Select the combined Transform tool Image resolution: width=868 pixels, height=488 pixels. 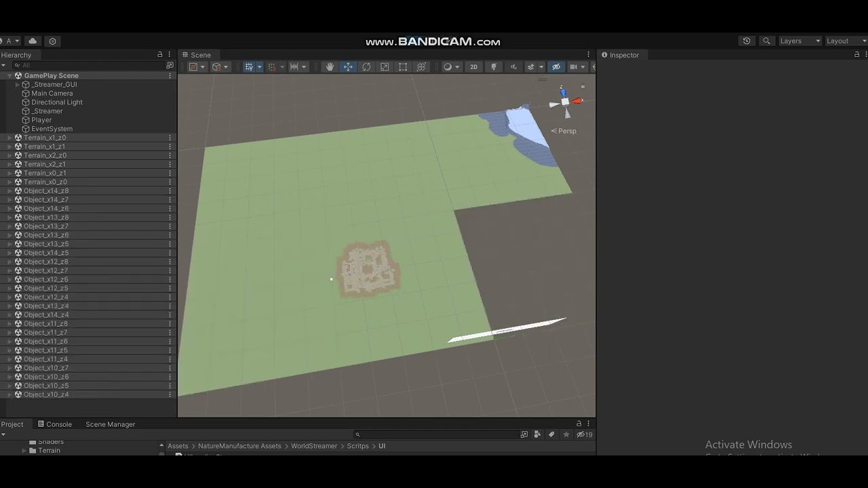coord(421,67)
